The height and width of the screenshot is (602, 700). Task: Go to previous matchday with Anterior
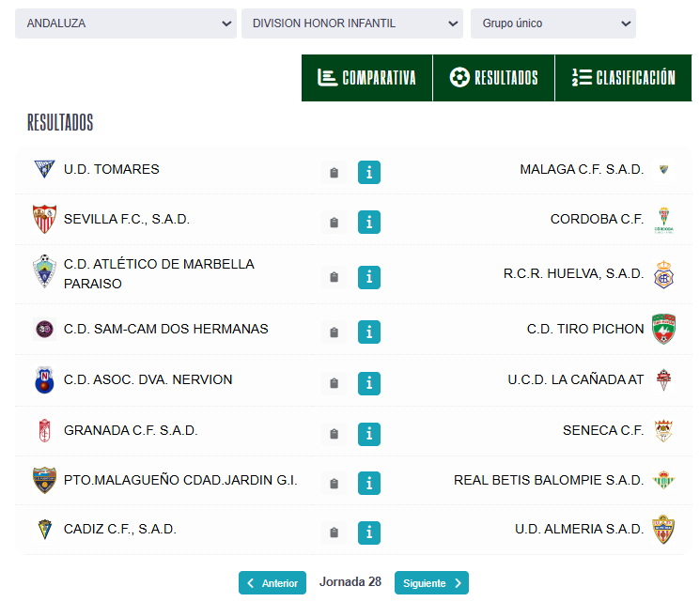pos(272,583)
